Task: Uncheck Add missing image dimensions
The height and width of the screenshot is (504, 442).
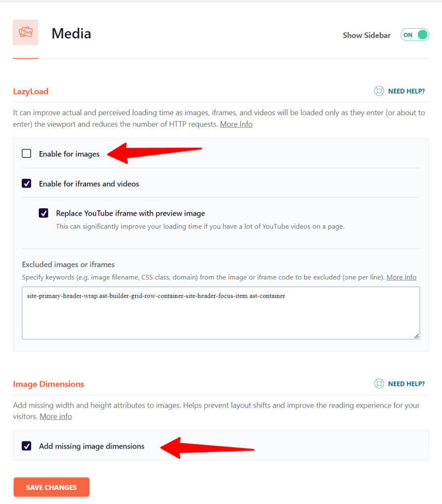Action: pyautogui.click(x=26, y=446)
